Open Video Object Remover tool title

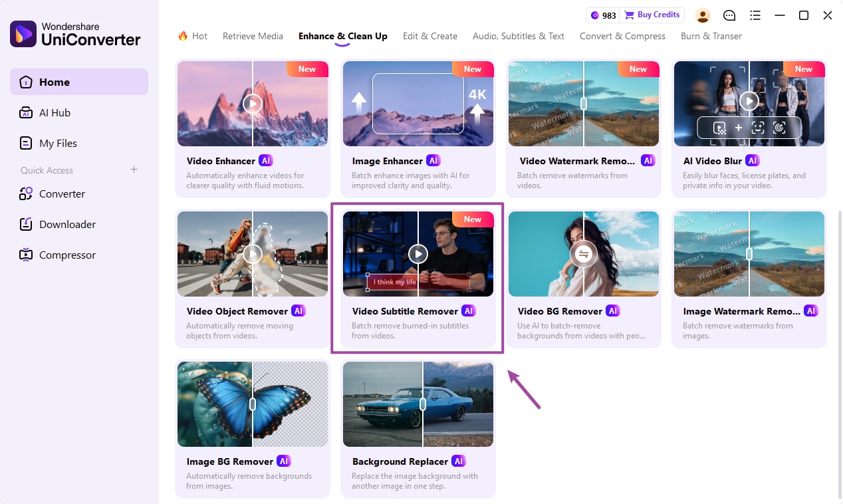[x=237, y=311]
